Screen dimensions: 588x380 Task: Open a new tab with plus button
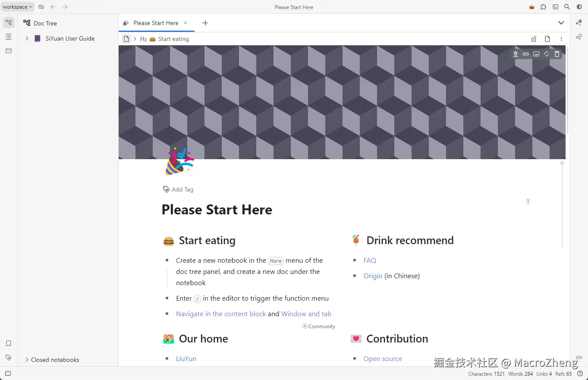tap(205, 23)
